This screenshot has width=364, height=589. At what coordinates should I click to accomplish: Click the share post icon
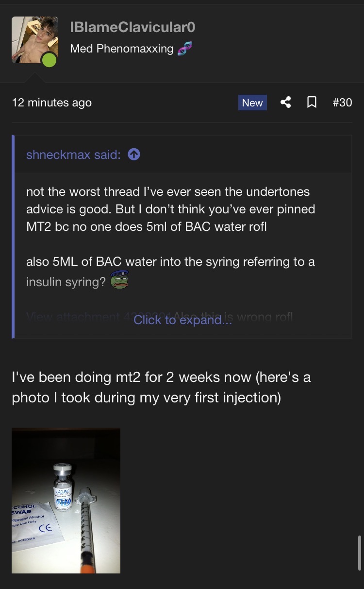pos(286,103)
